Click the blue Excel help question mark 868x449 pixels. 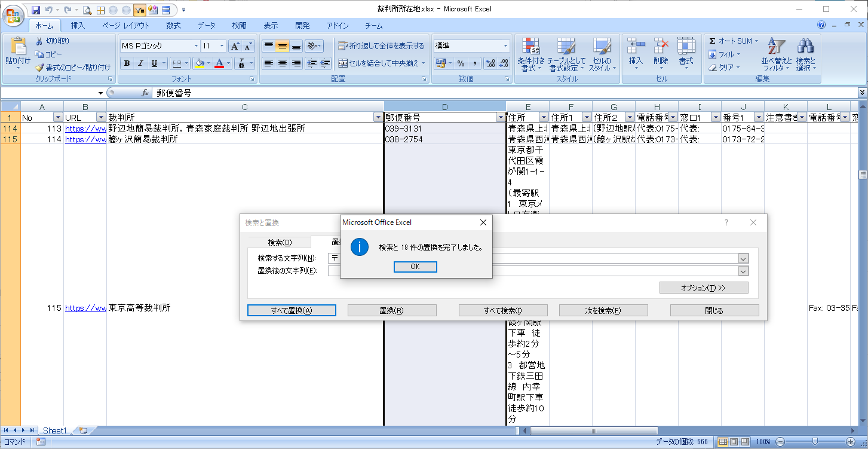point(821,25)
